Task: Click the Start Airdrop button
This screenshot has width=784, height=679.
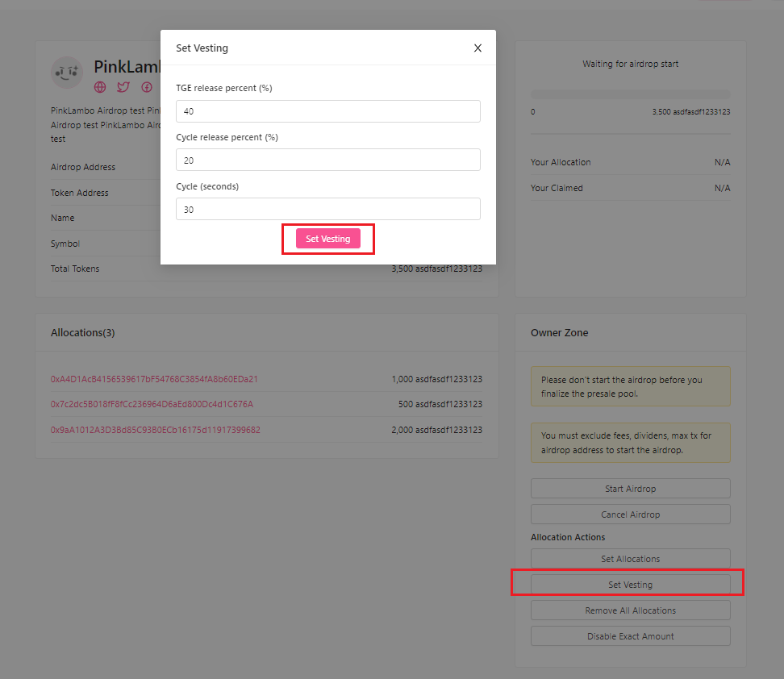Action: [x=630, y=488]
